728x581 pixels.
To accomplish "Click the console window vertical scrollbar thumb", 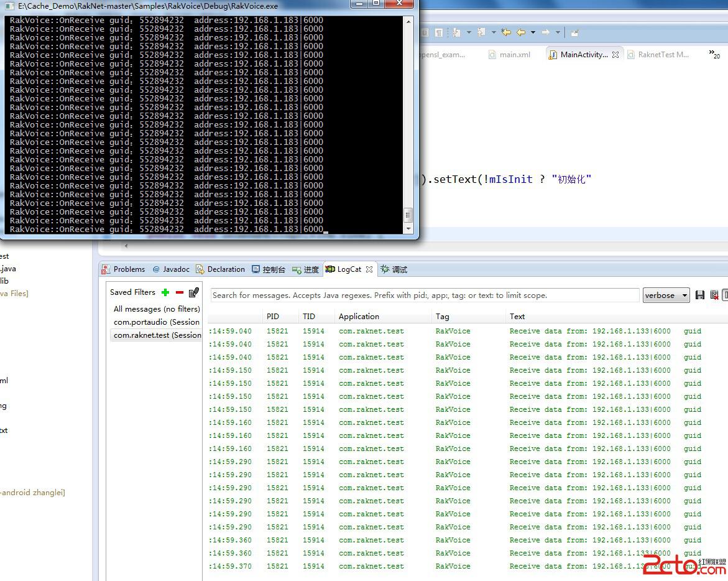I will pos(408,215).
